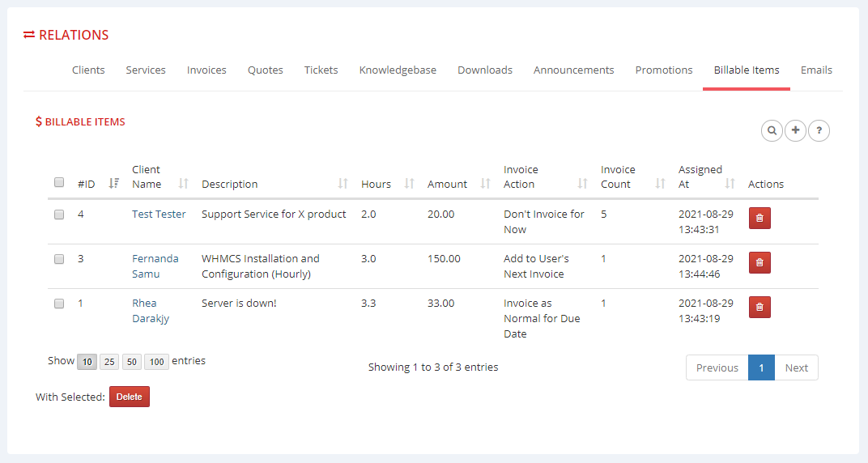Check the box for item ID 4

click(x=59, y=215)
